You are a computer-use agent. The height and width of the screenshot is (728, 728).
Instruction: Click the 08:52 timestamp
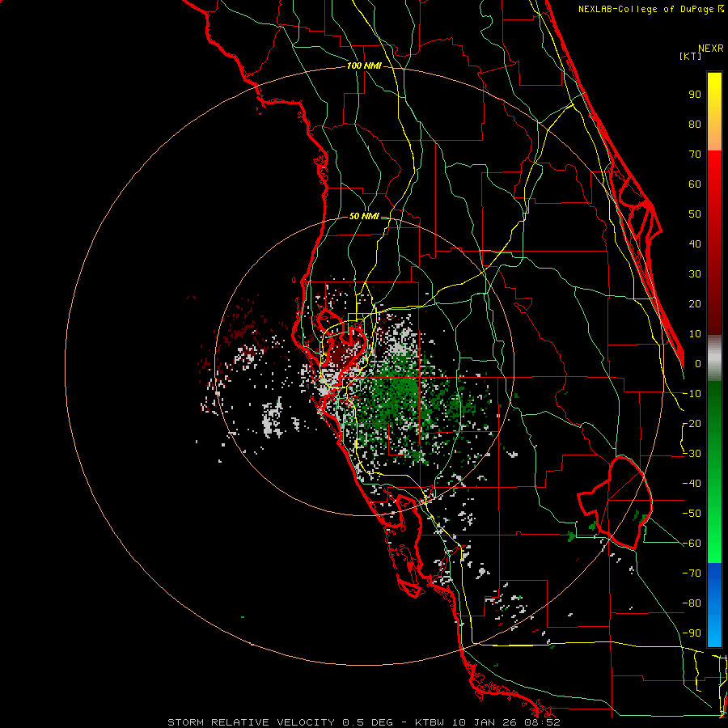[547, 722]
